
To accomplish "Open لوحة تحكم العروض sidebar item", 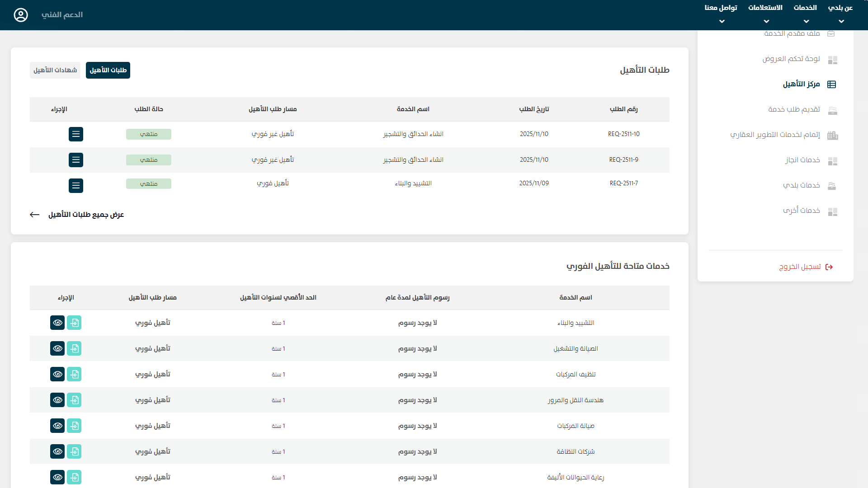I will (791, 59).
